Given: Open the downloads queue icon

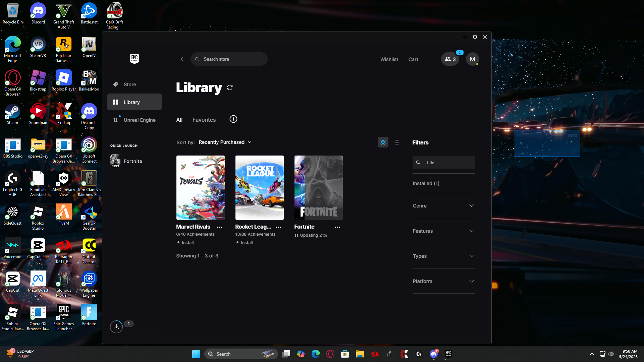Looking at the screenshot, I should point(116,326).
